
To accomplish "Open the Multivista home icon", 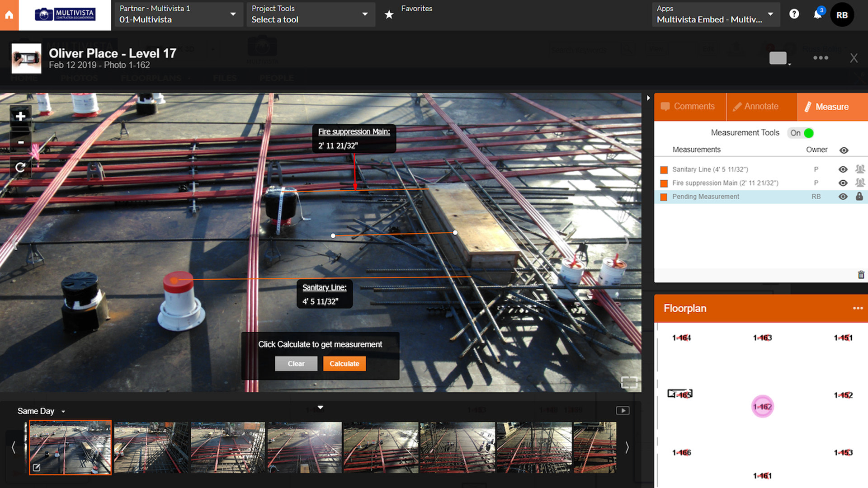I will (9, 14).
